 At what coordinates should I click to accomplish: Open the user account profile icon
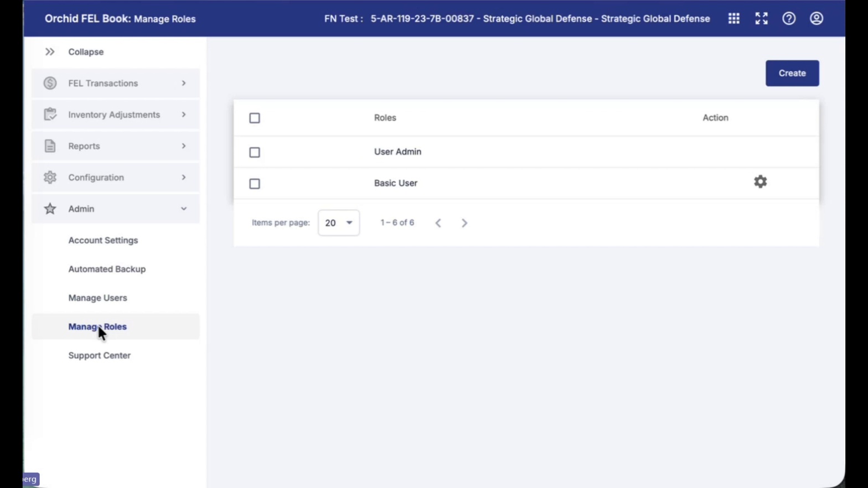click(x=817, y=18)
